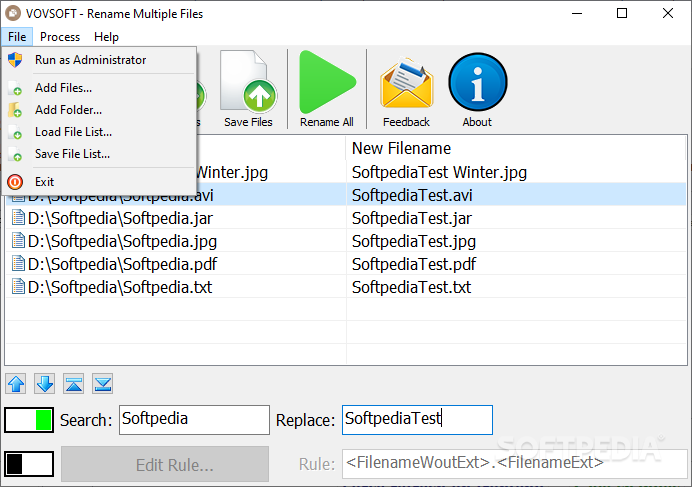Click the Replace text field
692x487 pixels.
point(417,420)
